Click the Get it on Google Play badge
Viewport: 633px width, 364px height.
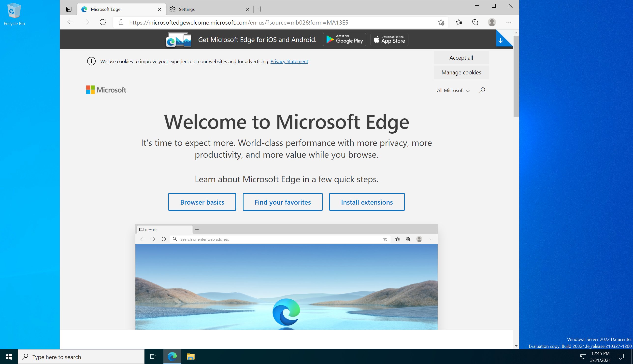(x=344, y=40)
